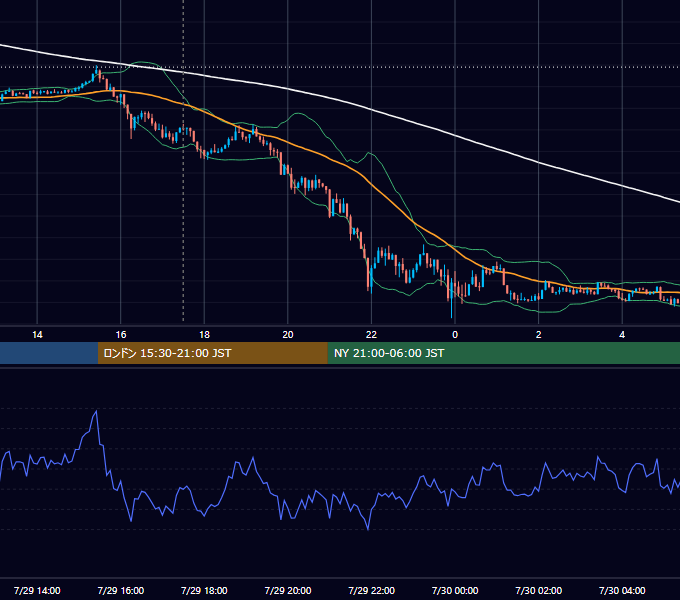Click the 4 hour axis label

click(622, 335)
